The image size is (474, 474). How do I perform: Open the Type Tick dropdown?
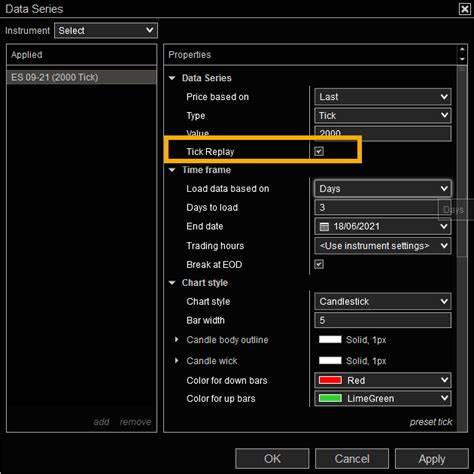point(383,116)
